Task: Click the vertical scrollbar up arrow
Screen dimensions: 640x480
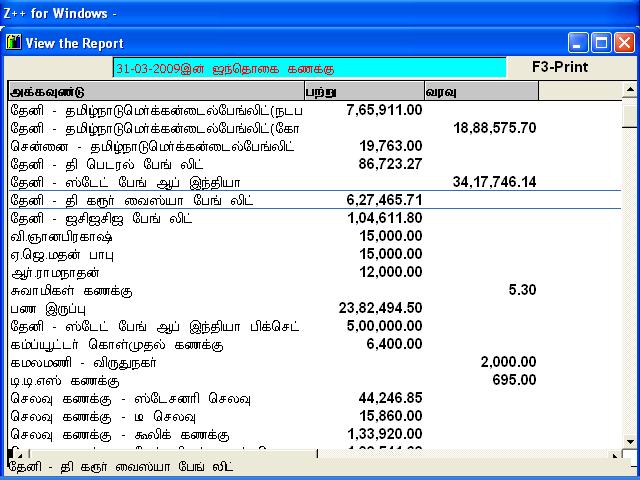Action: 630,89
